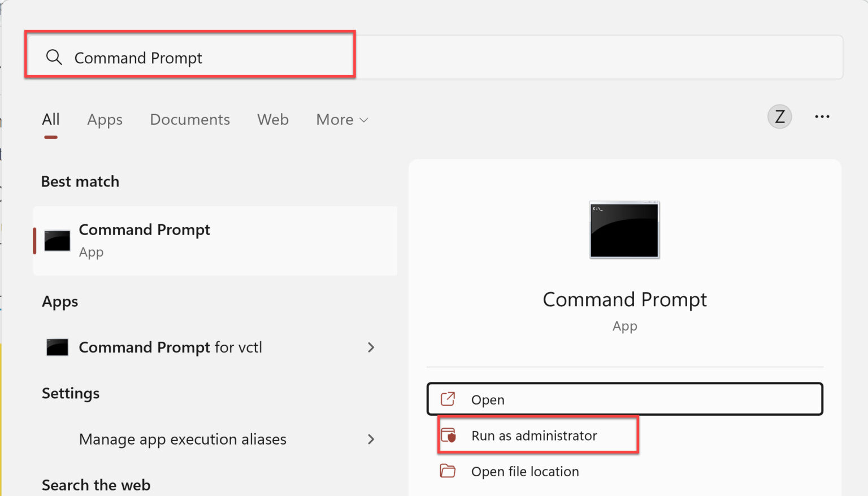Click Command Prompt icon in best match
The image size is (868, 496).
tap(57, 241)
